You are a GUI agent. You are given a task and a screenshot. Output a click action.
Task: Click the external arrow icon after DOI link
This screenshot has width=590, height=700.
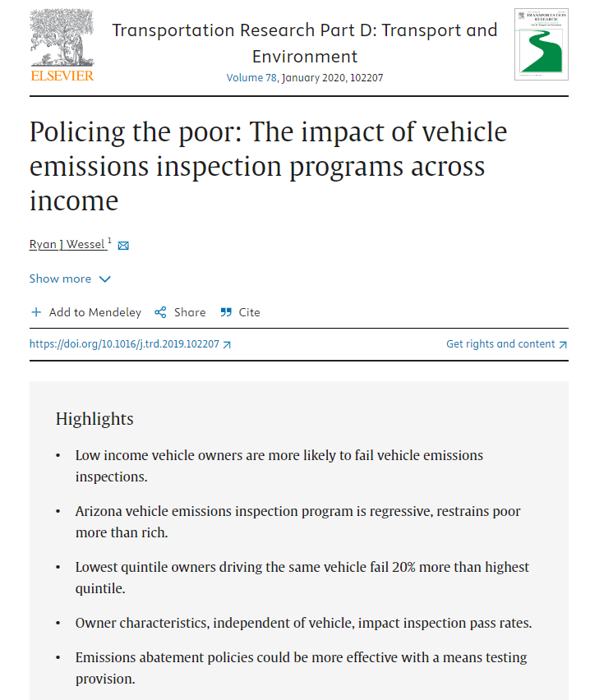228,345
